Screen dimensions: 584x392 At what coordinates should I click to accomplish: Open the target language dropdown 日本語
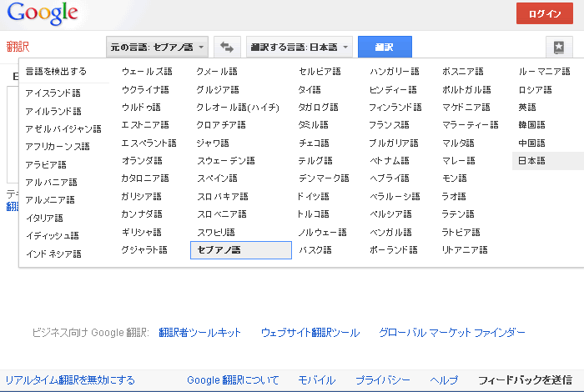pyautogui.click(x=299, y=47)
